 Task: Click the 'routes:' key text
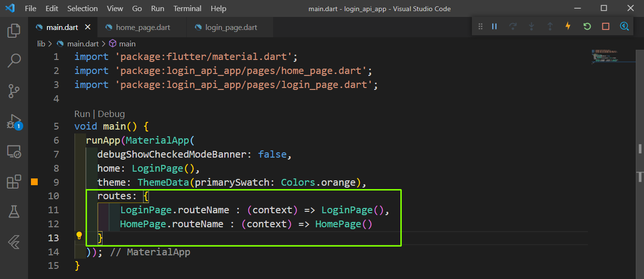click(117, 196)
